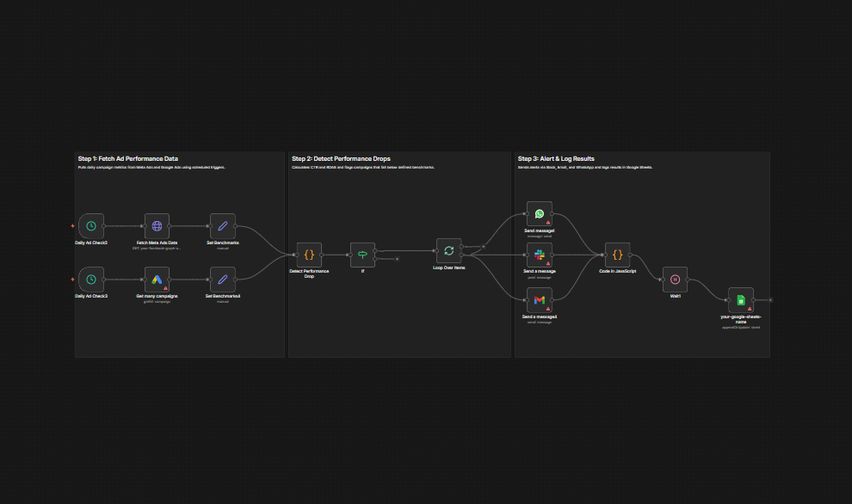Viewport: 852px width, 504px height.
Task: Open the Detect Performance Drop code node
Action: (309, 254)
